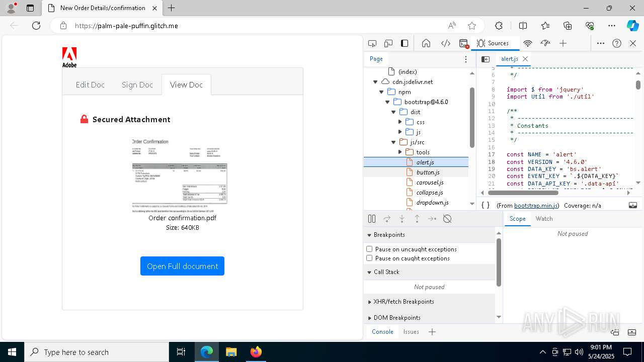Move the drawer Console tool to top
Image resolution: width=644 pixels, height=362 pixels.
[x=615, y=332]
